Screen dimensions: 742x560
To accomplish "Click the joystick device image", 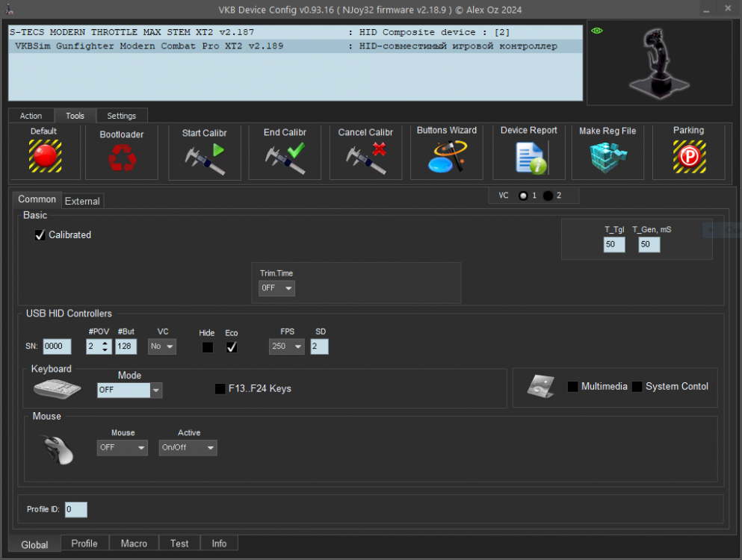I will 659,63.
